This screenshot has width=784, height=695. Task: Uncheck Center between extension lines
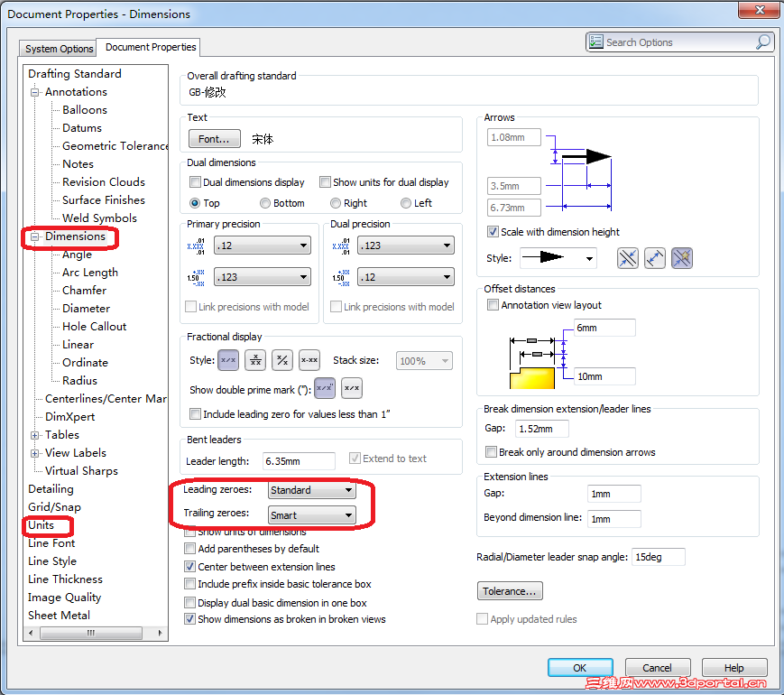[190, 567]
